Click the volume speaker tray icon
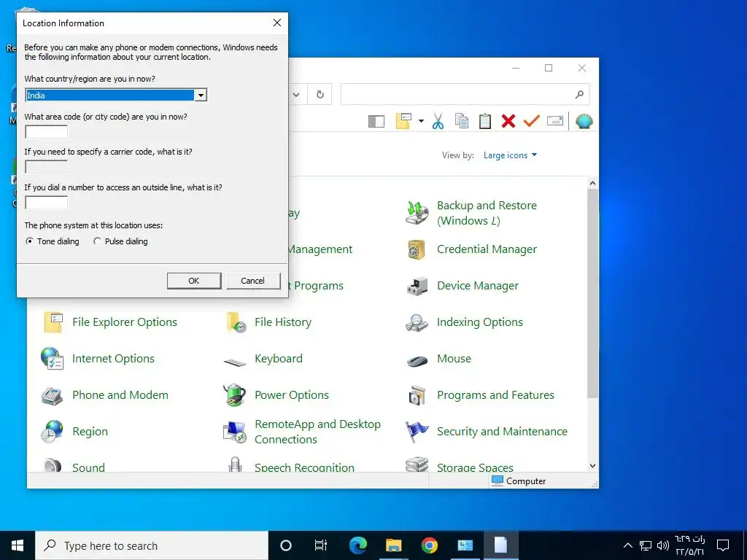This screenshot has width=747, height=560. (x=662, y=545)
